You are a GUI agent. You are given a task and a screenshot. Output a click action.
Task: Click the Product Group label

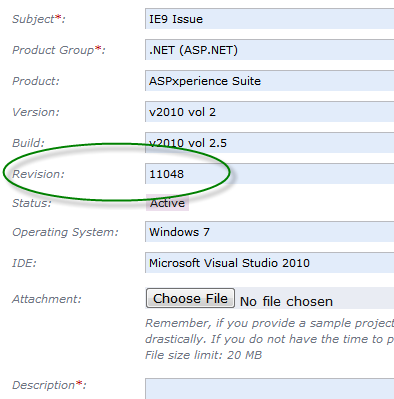(x=59, y=50)
